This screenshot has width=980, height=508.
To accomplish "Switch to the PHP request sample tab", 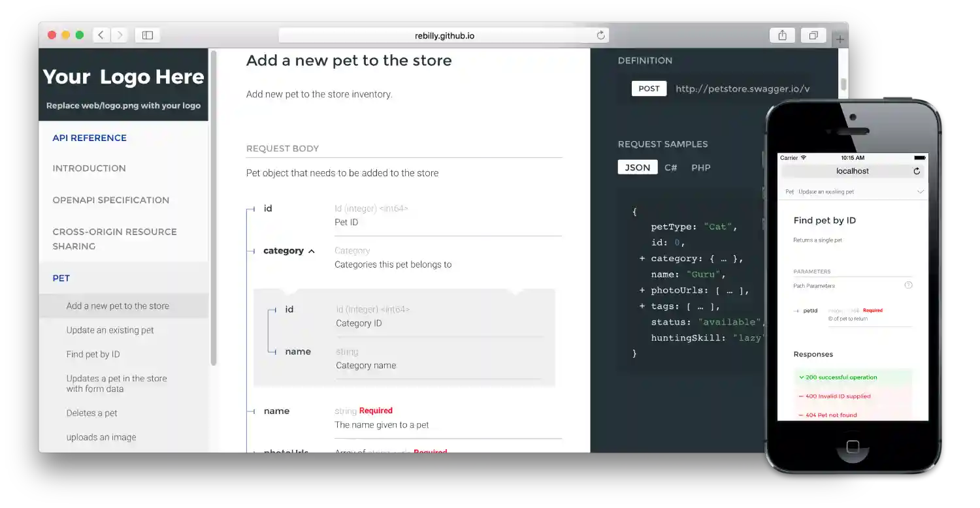I will pyautogui.click(x=700, y=167).
